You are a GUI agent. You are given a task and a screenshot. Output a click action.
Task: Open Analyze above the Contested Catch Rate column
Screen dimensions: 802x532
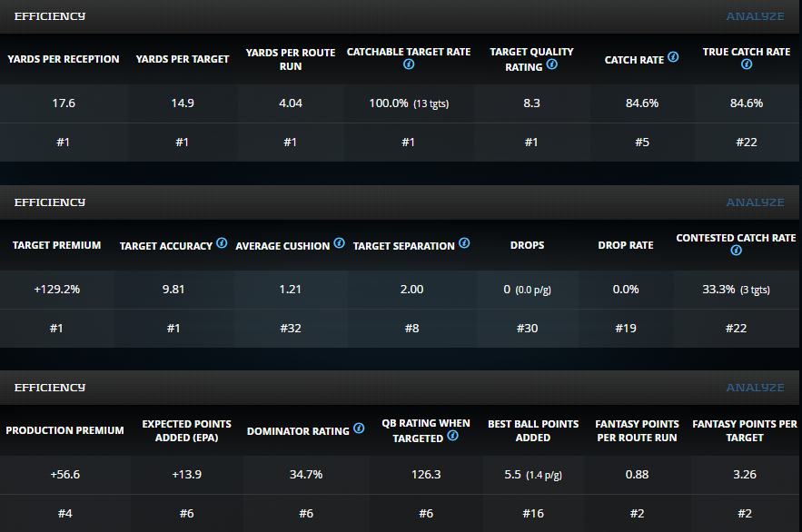coord(754,202)
